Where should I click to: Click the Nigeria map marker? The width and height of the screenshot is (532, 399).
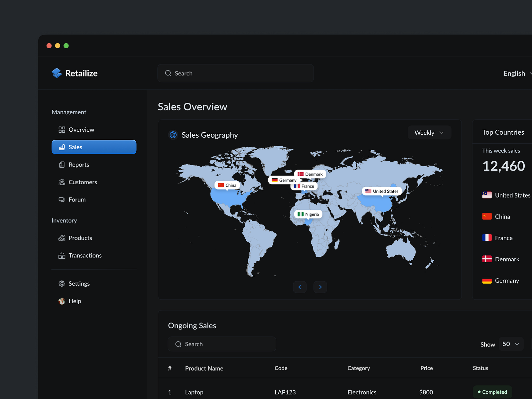[x=308, y=214]
